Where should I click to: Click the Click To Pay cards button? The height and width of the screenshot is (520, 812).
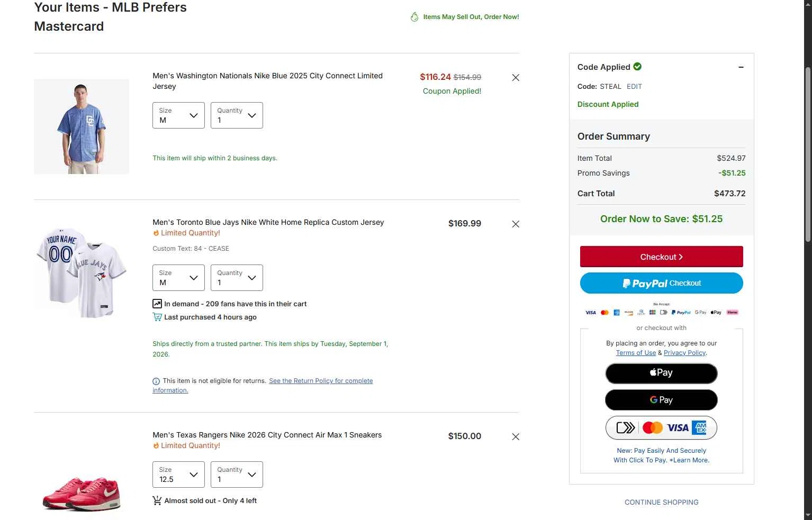[661, 428]
